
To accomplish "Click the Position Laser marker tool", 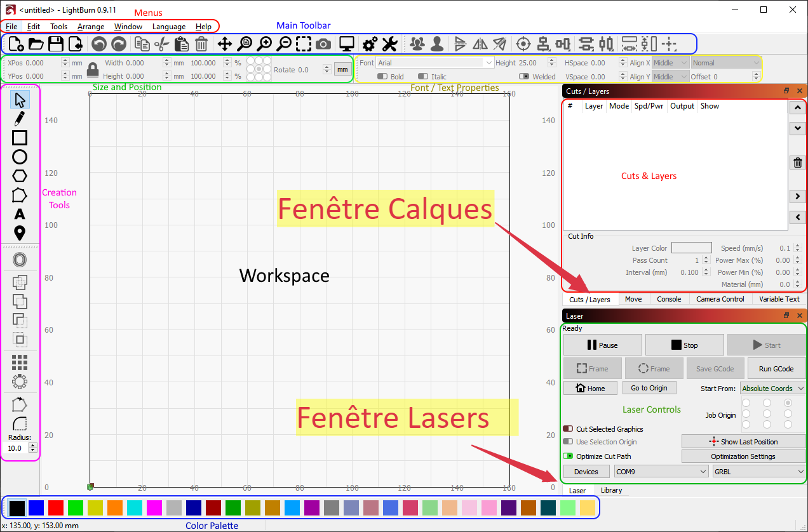I will coord(20,233).
